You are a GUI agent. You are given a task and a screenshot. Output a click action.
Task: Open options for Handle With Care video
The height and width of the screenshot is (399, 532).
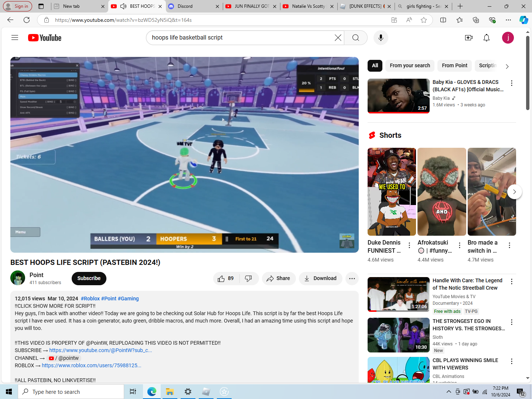(512, 282)
